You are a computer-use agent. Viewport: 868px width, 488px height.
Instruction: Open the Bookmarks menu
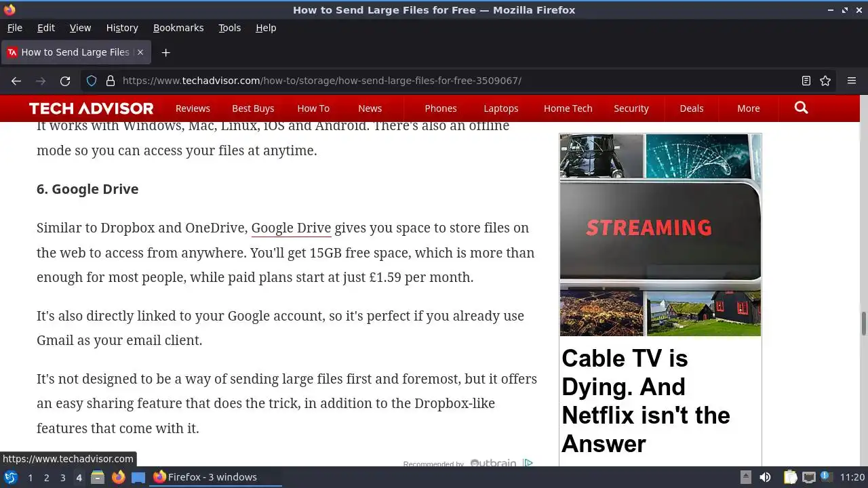pyautogui.click(x=178, y=28)
